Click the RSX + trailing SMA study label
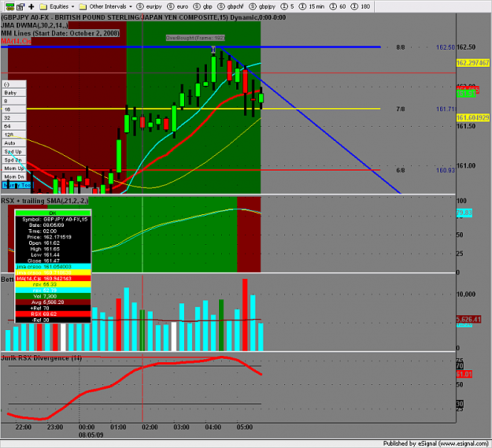The height and width of the screenshot is (448, 492). [45, 201]
